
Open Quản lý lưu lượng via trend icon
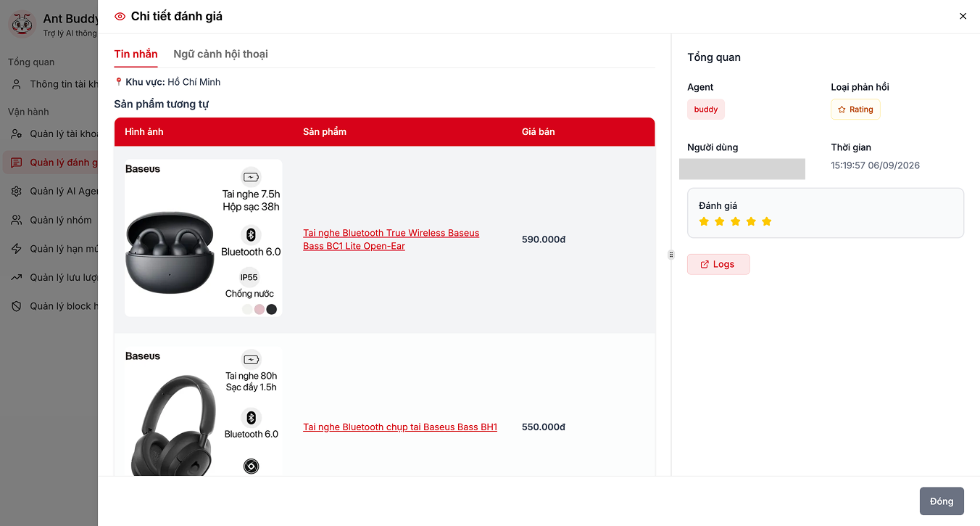click(x=17, y=278)
